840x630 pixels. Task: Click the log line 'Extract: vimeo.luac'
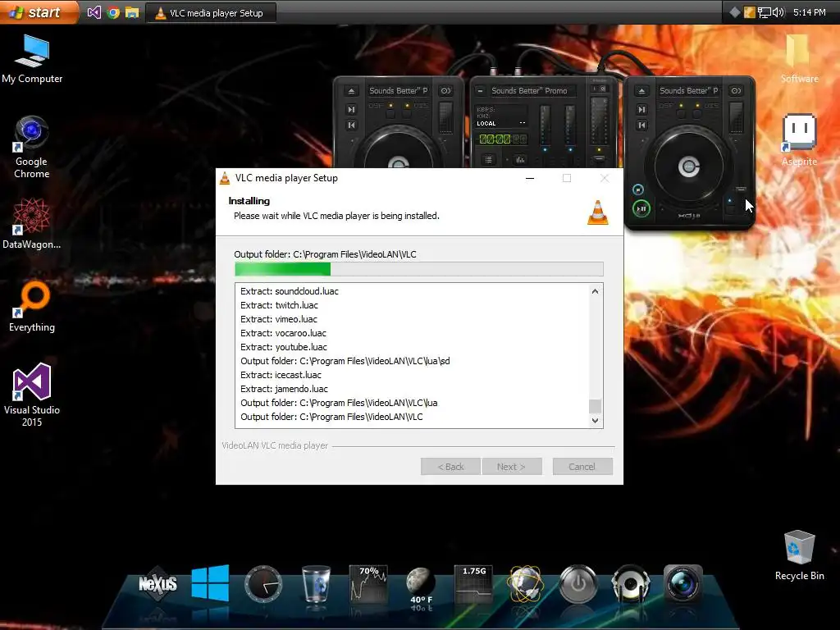click(x=279, y=319)
